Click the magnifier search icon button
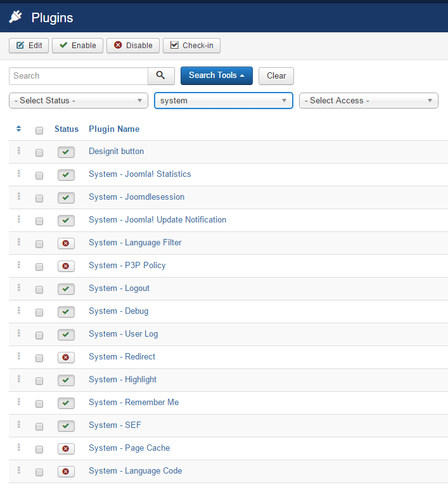This screenshot has width=448, height=504. [x=161, y=75]
